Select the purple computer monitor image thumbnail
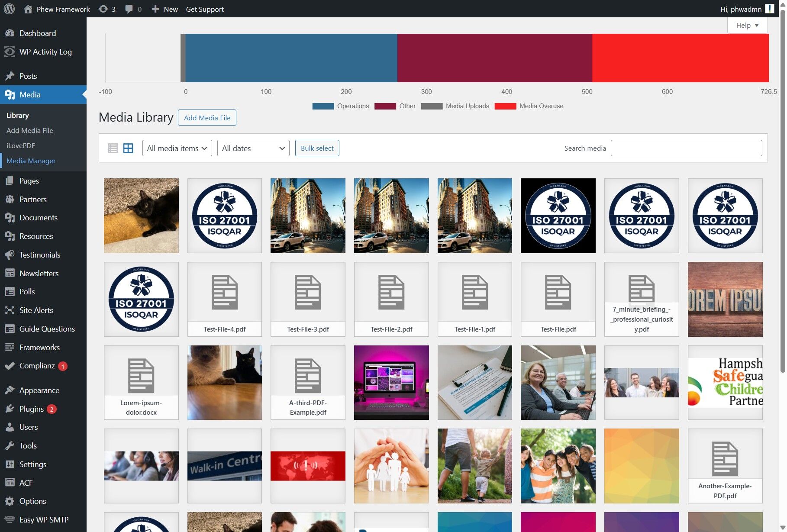The width and height of the screenshot is (787, 532). 391,383
